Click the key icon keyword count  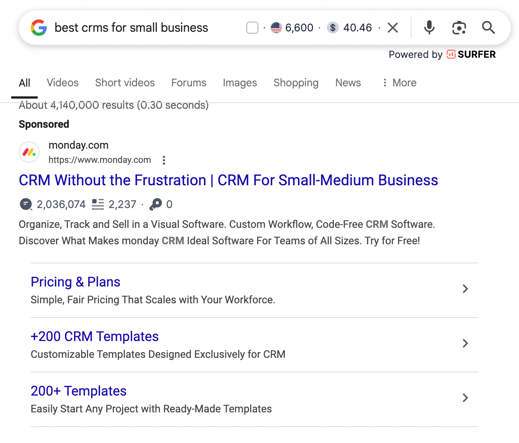[x=155, y=204]
